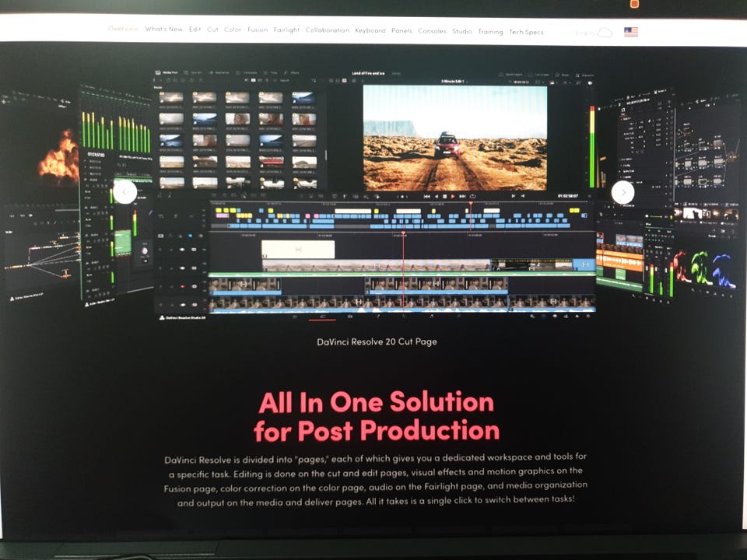Click the left explosion Fusion screenshot
This screenshot has height=560, width=747.
click(40, 195)
